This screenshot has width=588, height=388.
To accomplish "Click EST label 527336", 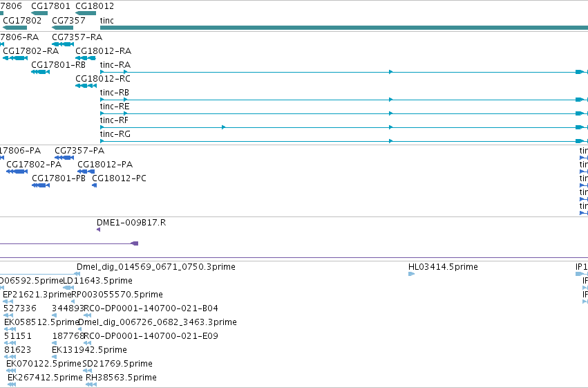I will point(20,309).
